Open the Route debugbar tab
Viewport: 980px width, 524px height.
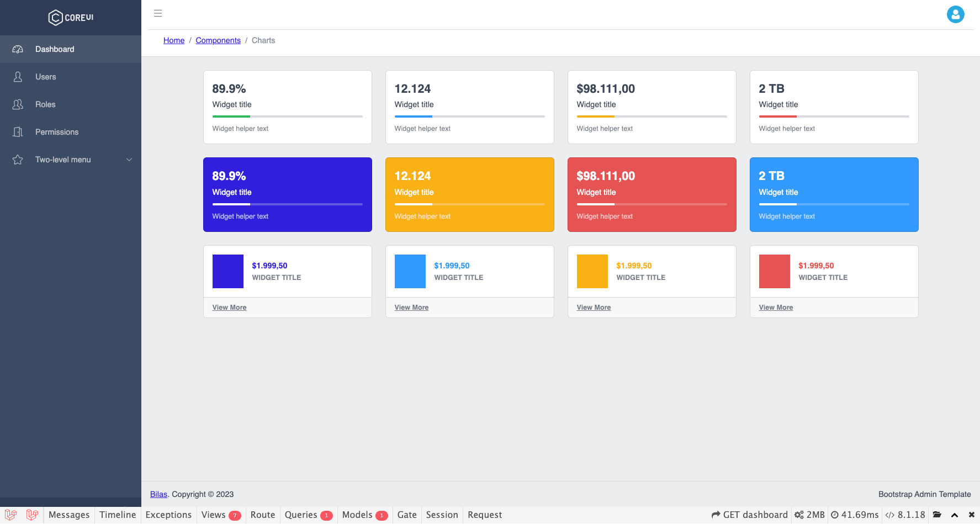coord(263,515)
